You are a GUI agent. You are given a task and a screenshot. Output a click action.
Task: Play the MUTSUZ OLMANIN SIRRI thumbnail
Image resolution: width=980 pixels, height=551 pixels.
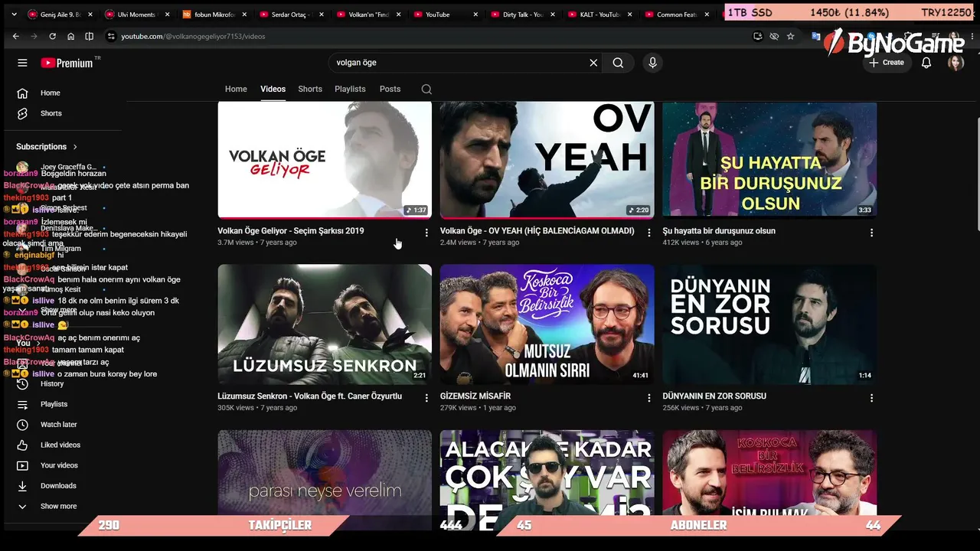[547, 324]
